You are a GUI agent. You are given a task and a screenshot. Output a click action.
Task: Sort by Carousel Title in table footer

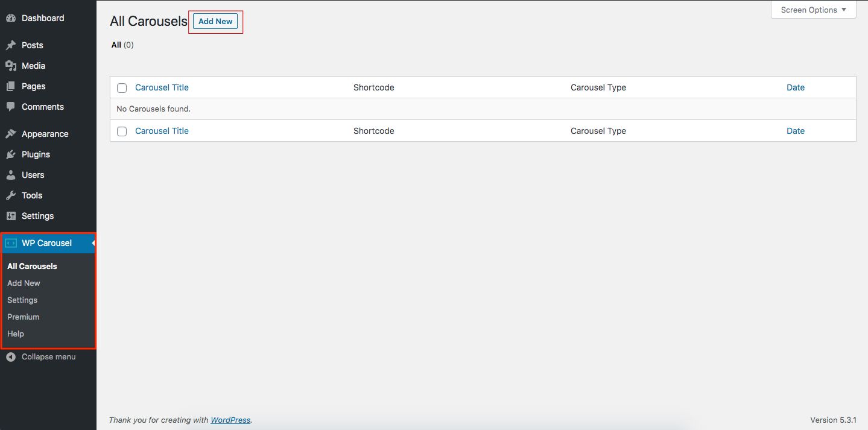(x=162, y=131)
